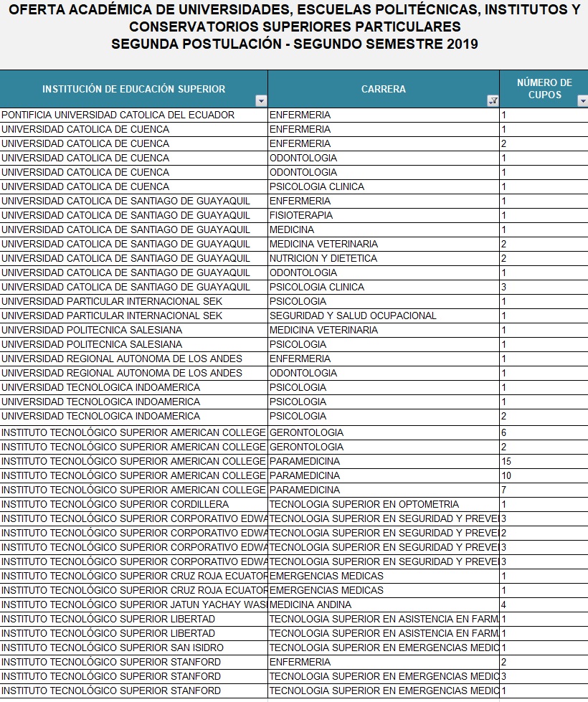Open the filter dropdown for INSTITUCIÓN DE EDUCACIÓN SUPERIOR
The height and width of the screenshot is (702, 588).
pyautogui.click(x=261, y=100)
